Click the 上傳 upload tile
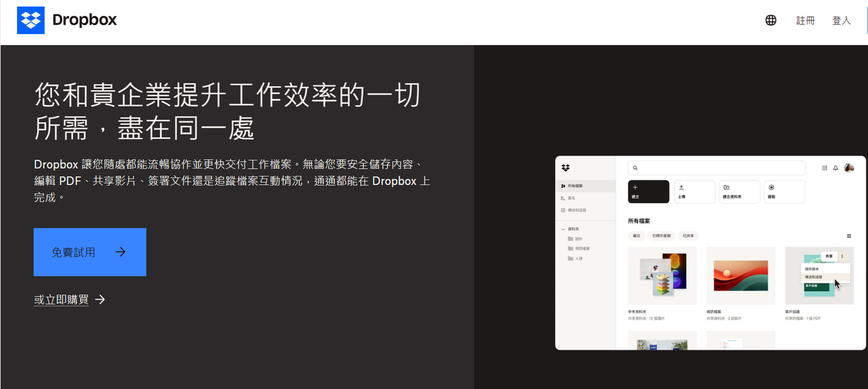The image size is (868, 389). pos(694,192)
